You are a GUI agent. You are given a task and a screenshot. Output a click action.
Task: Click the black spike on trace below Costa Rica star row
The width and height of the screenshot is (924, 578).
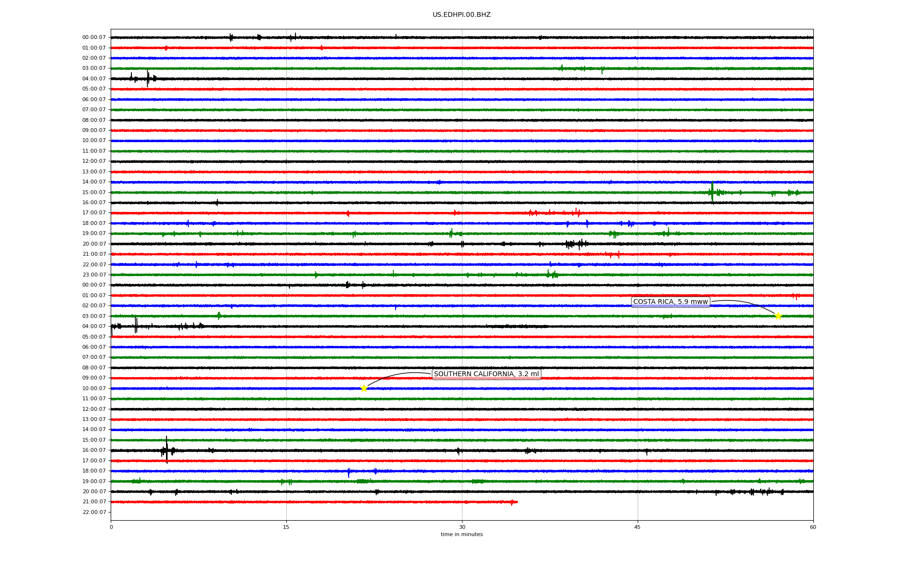[136, 326]
